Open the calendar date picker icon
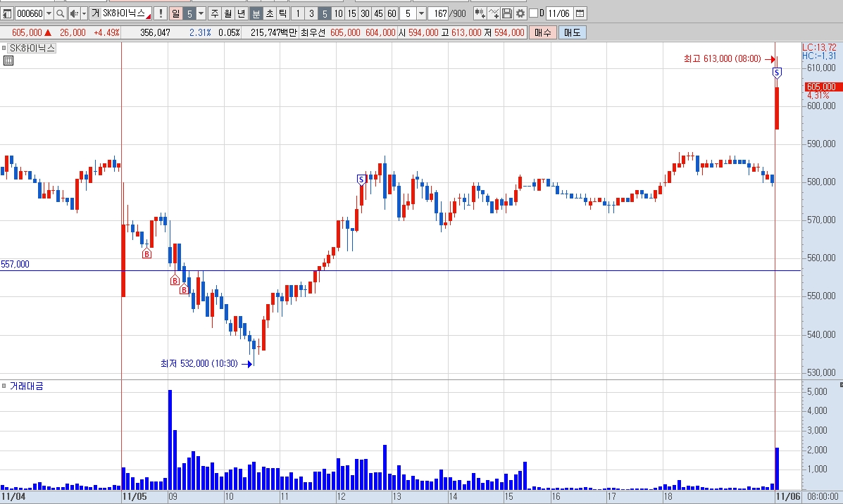843x504 pixels. [580, 13]
